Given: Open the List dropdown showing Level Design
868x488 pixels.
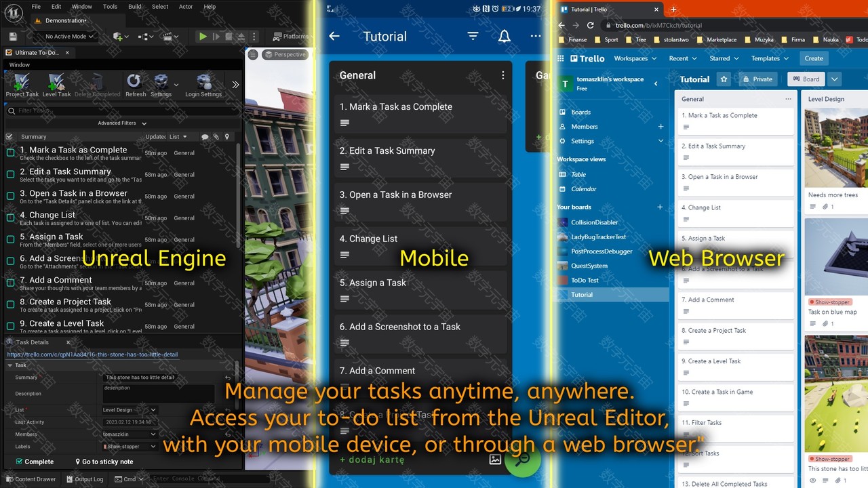Looking at the screenshot, I should pyautogui.click(x=129, y=410).
